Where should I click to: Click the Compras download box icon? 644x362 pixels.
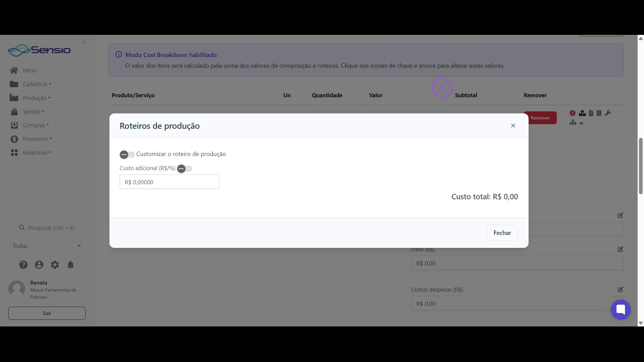pyautogui.click(x=14, y=125)
